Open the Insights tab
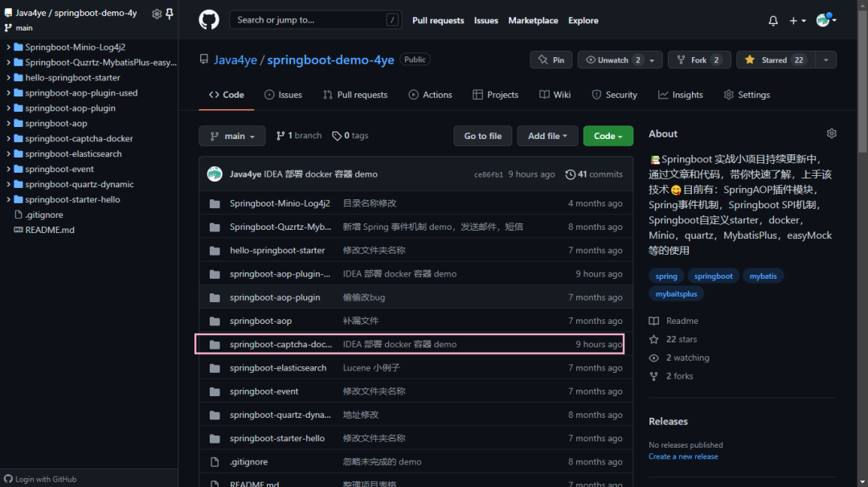 [681, 95]
